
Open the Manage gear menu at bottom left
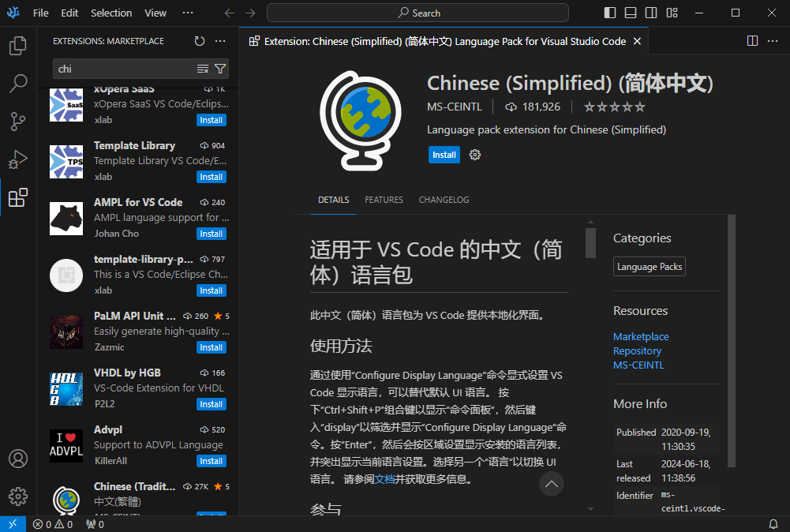(17, 496)
